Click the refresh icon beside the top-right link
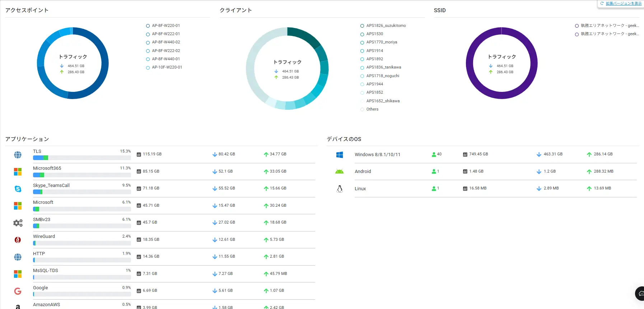Viewport: 644px width, 309px height. pos(602,3)
